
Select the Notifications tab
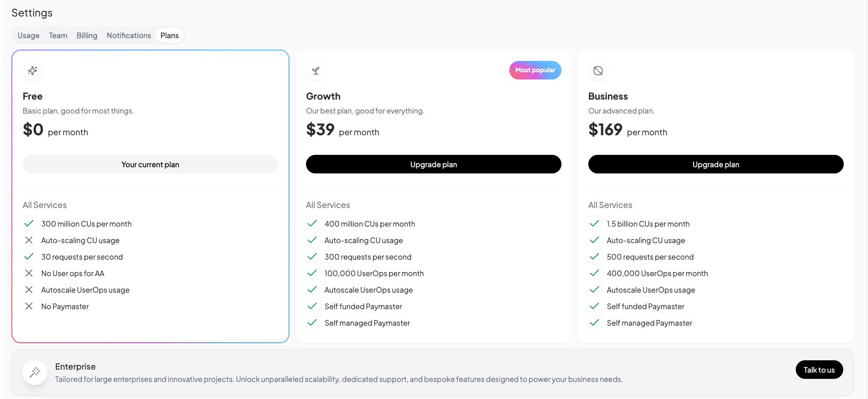128,36
